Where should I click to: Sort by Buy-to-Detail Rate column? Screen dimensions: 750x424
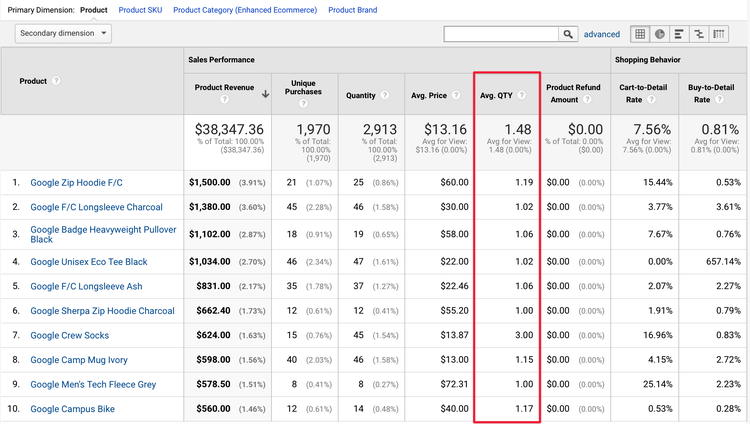click(711, 93)
